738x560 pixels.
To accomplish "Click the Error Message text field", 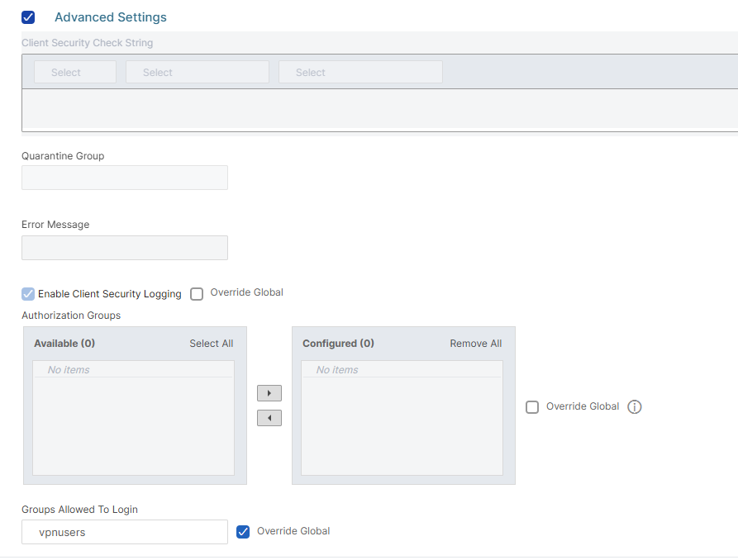I will [125, 248].
